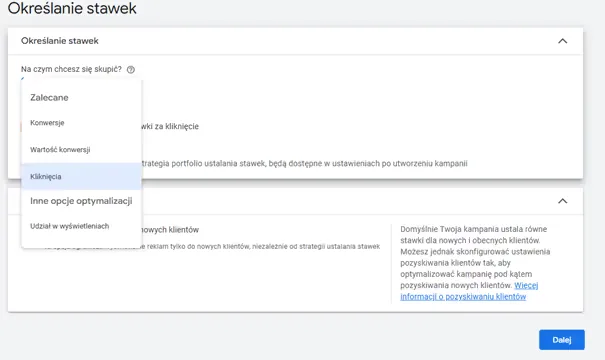Image resolution: width=605 pixels, height=360 pixels.
Task: Click the 'Inne opcje optymalizacji' group heading
Action: (81, 201)
